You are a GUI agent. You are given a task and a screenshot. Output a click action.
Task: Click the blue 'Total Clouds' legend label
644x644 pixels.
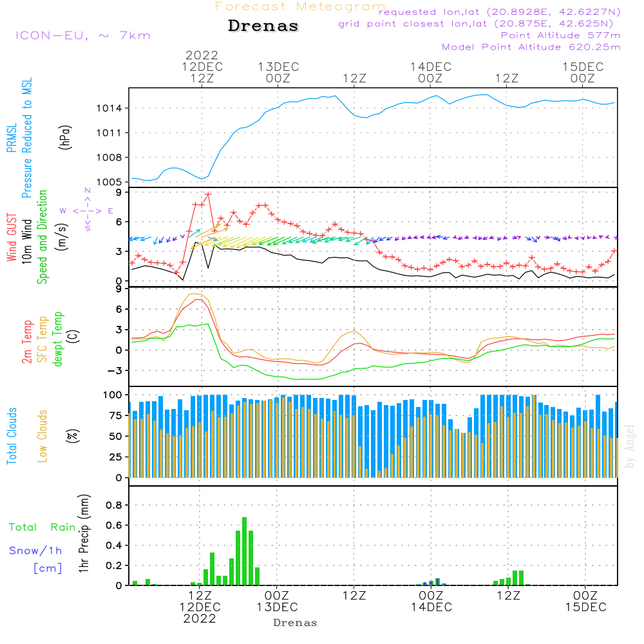click(12, 436)
